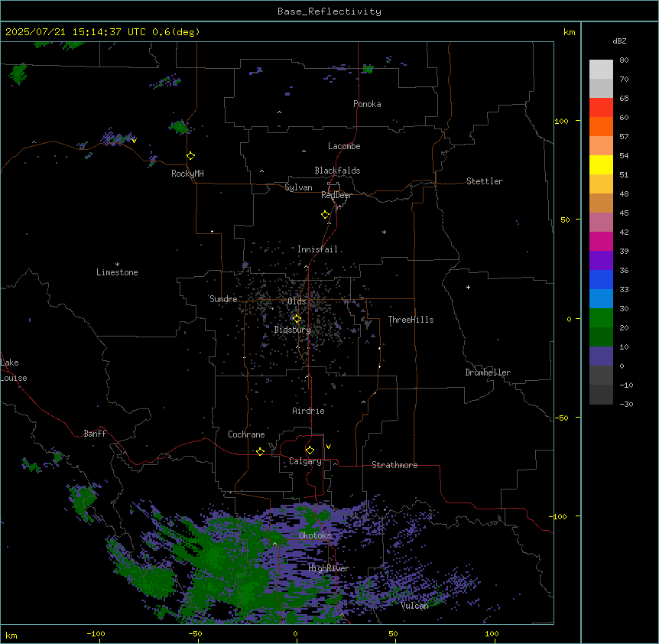659x644 pixels.
Task: Select yellow diamond marker between Olds and Didsbury
Action: click(297, 319)
